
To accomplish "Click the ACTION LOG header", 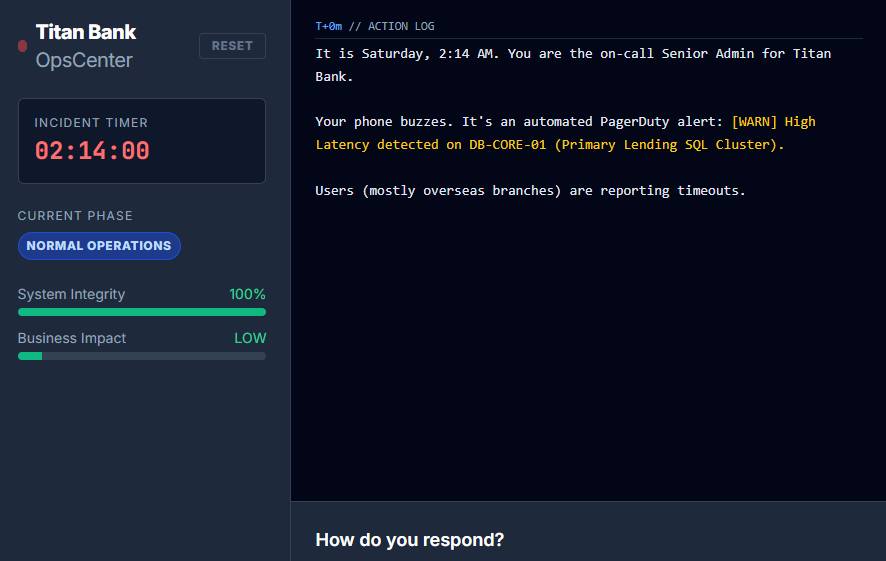I will (401, 26).
